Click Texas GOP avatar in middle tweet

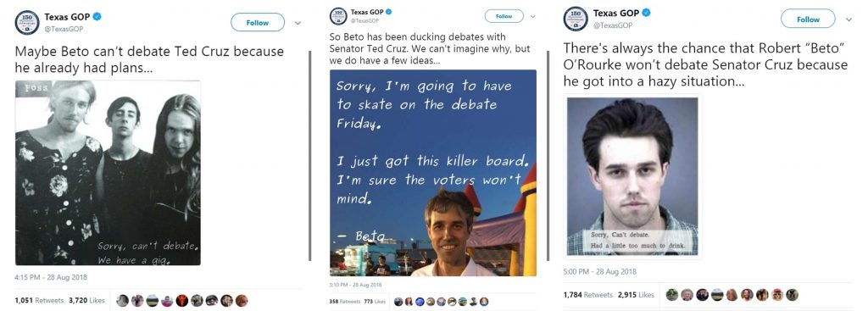(337, 16)
